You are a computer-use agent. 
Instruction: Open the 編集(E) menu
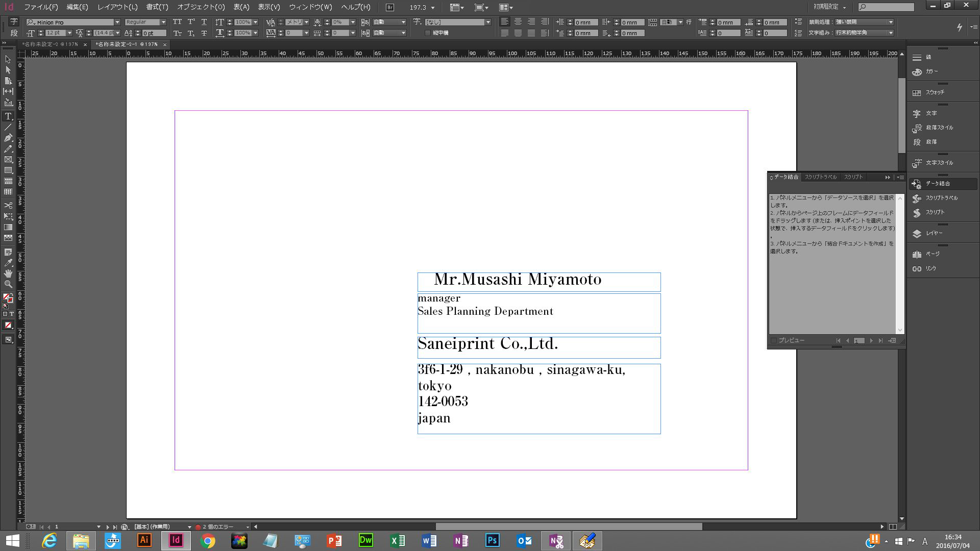(x=77, y=7)
